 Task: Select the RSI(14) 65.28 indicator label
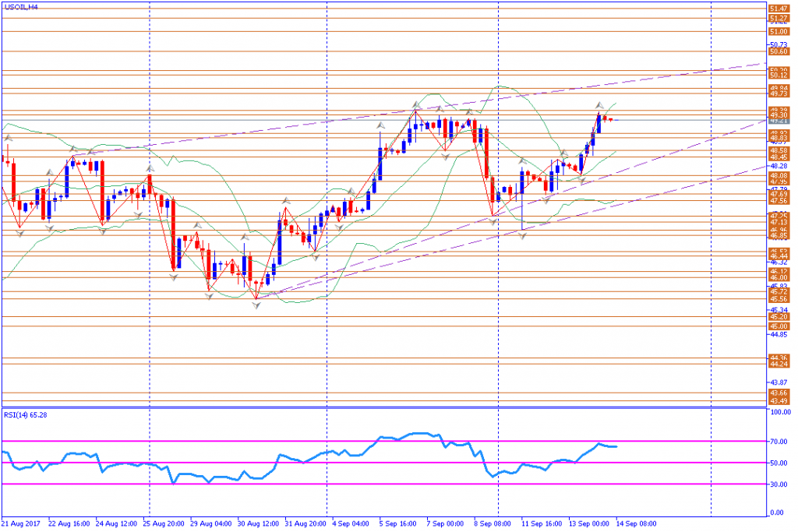pyautogui.click(x=26, y=415)
